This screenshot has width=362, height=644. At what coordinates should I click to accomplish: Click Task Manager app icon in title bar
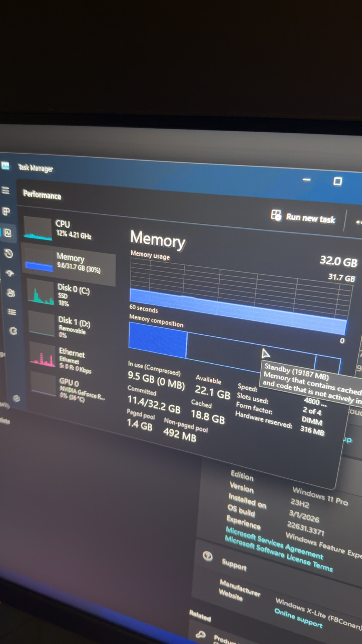[5, 165]
